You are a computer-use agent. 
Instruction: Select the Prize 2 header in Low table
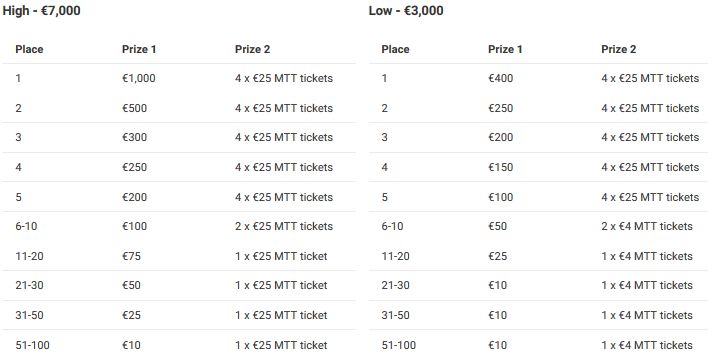point(619,49)
